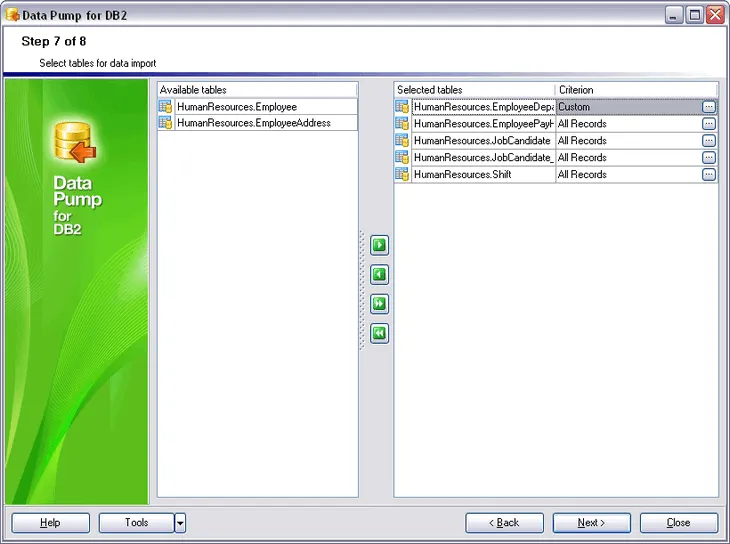Click the Criterion column header
The image size is (730, 544).
click(x=636, y=89)
